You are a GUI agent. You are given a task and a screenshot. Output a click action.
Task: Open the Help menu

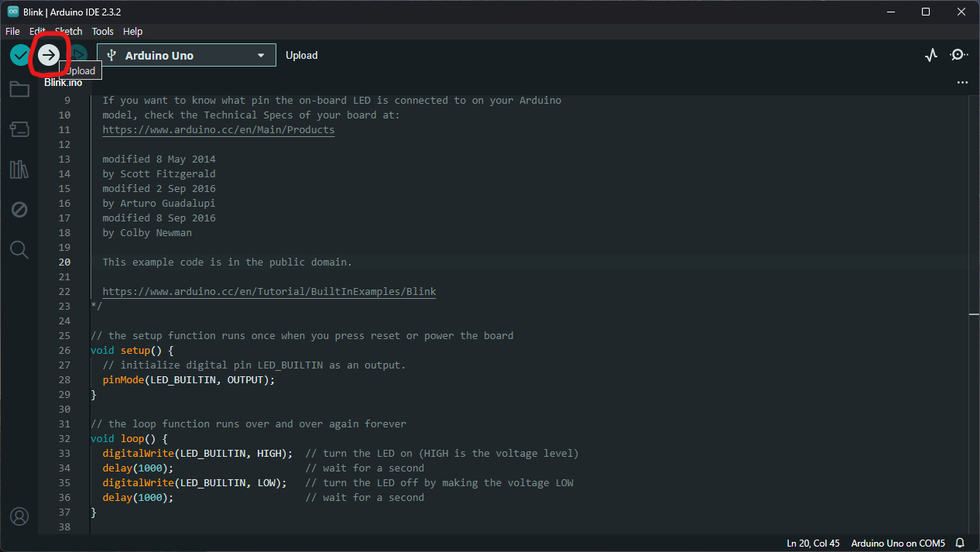click(x=133, y=32)
